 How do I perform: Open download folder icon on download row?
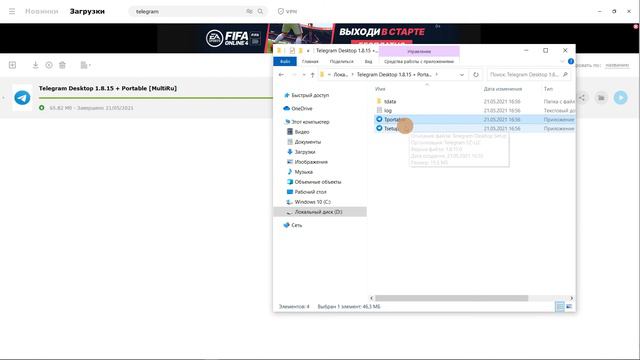point(601,98)
